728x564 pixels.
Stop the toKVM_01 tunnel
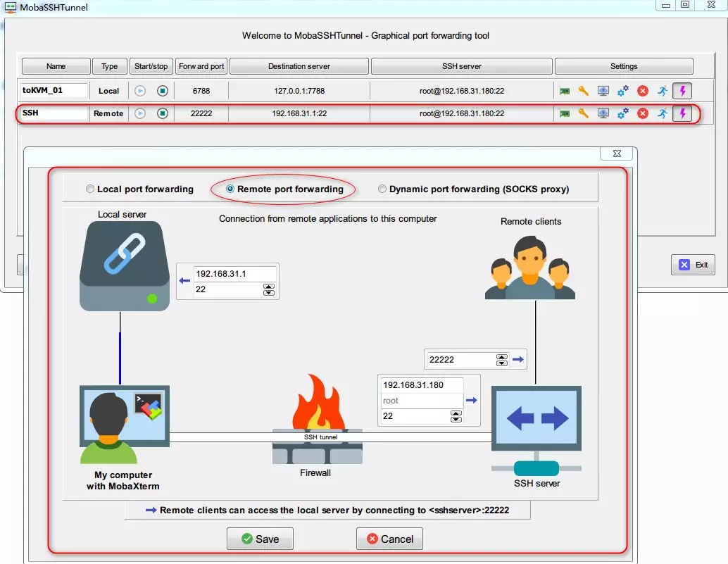pos(163,91)
